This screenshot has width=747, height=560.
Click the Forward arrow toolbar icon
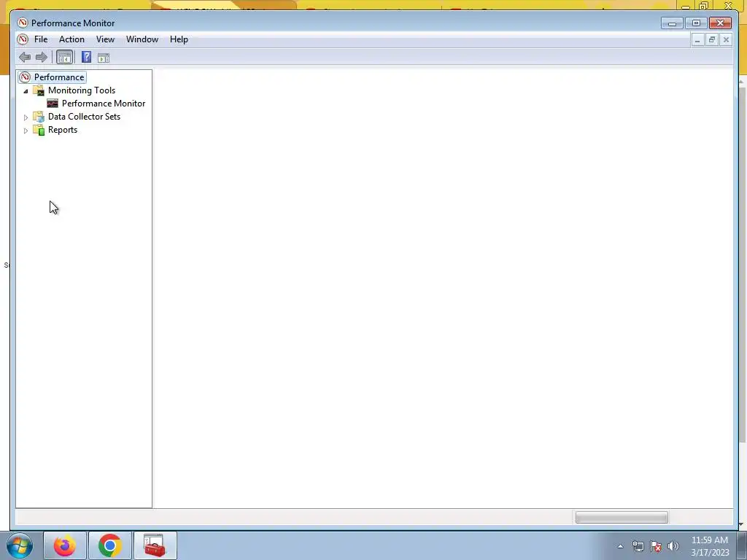pyautogui.click(x=42, y=58)
